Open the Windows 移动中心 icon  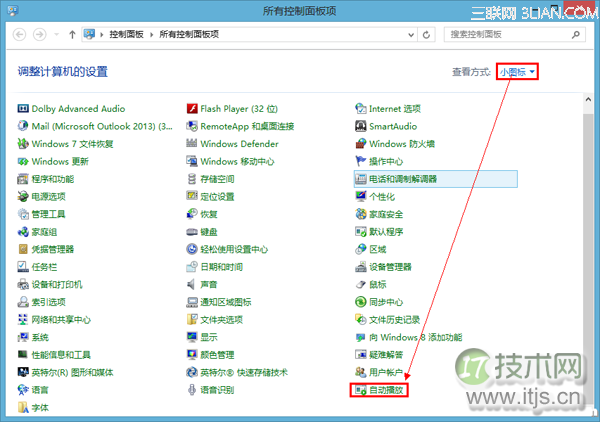[192, 161]
